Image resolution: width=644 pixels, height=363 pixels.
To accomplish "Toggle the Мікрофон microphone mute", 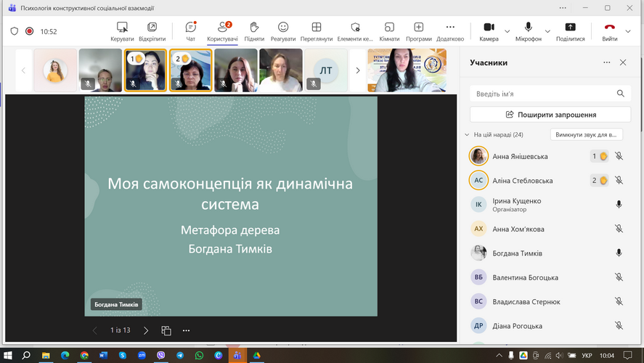I will click(x=528, y=31).
